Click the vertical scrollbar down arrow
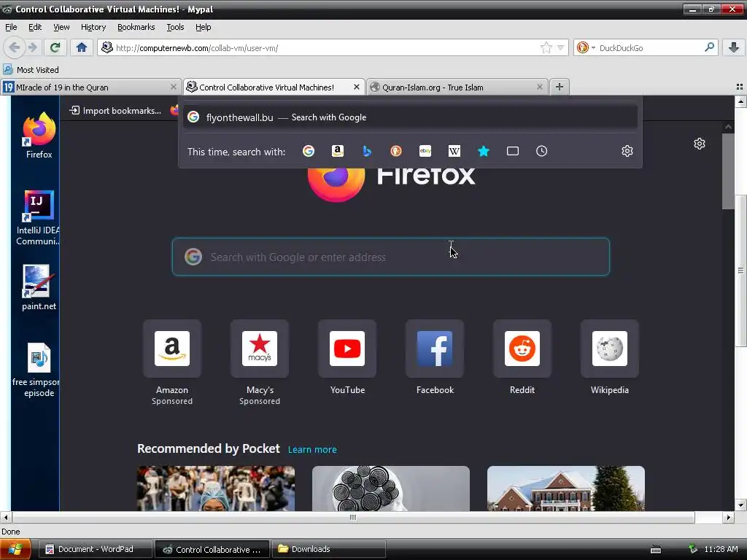The image size is (747, 560). tap(740, 505)
